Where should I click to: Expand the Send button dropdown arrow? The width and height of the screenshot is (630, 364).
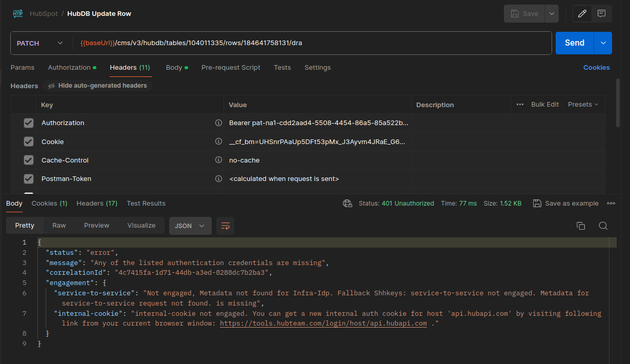[x=603, y=43]
